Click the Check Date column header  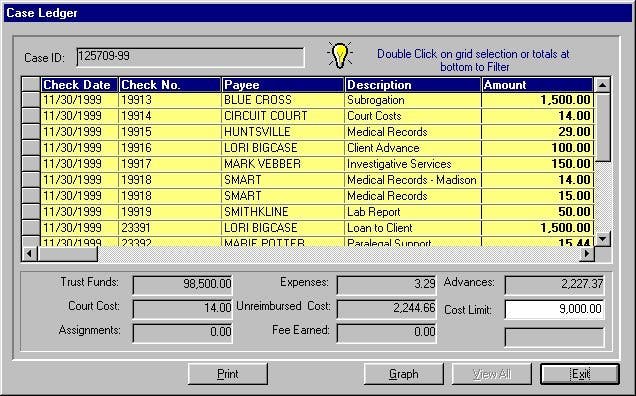coord(79,85)
